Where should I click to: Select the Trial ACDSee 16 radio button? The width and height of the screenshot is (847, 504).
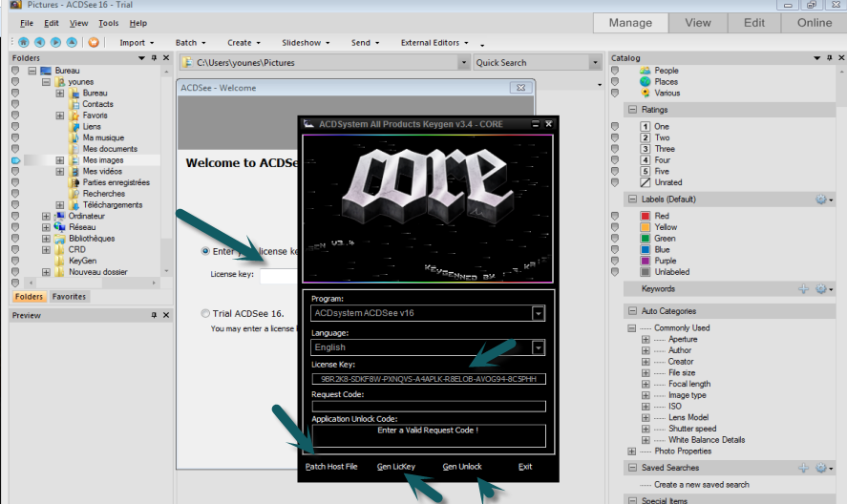pyautogui.click(x=205, y=313)
